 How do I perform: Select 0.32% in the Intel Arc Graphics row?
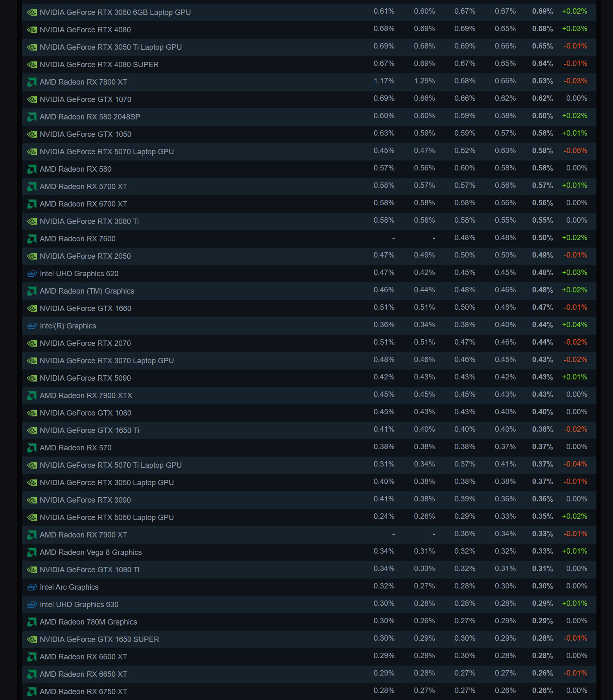(x=384, y=586)
